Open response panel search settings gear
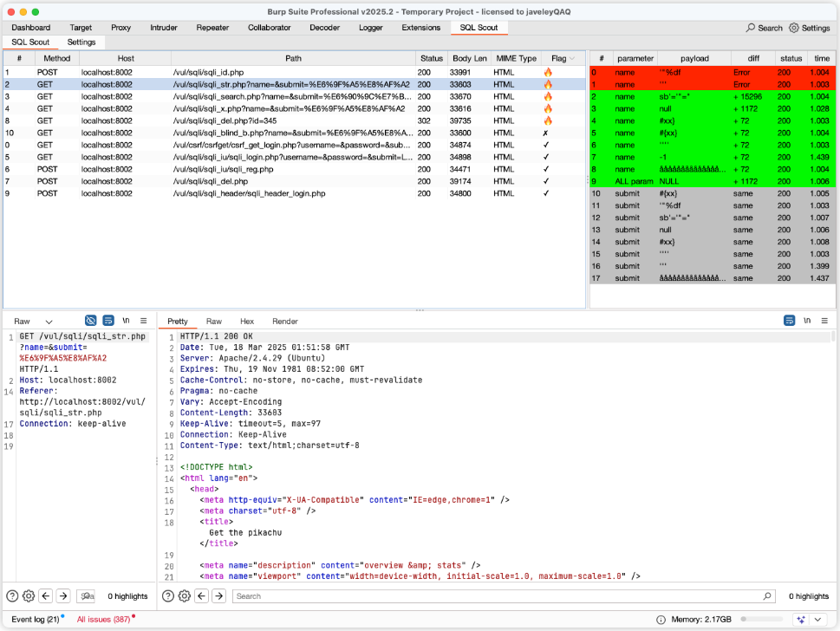The height and width of the screenshot is (631, 840). (x=185, y=596)
